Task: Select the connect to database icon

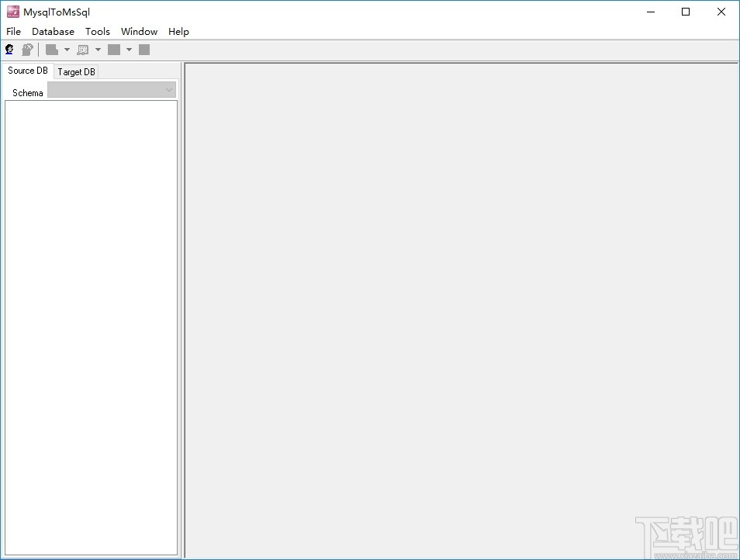Action: click(x=9, y=49)
